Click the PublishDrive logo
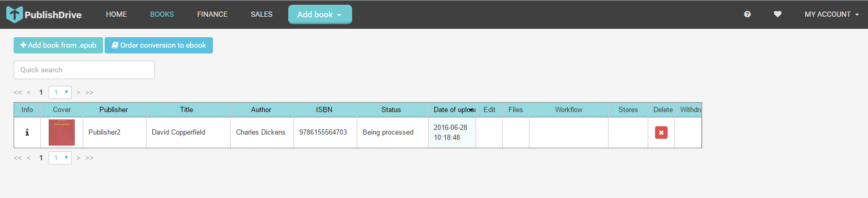Screen dimensions: 868x198 pos(44,14)
